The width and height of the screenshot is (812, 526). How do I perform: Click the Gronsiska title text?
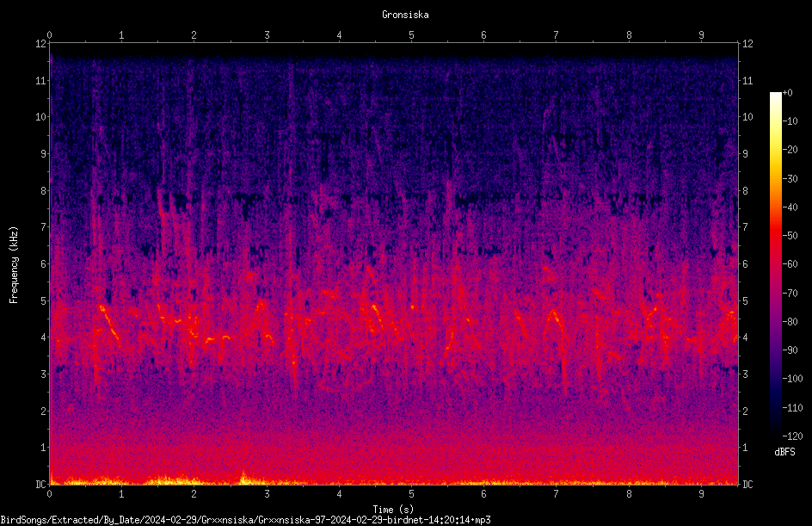pos(405,15)
